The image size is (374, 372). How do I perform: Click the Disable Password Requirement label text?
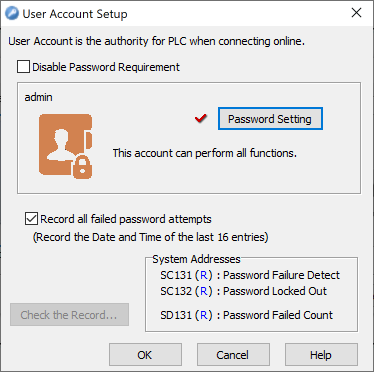coord(106,67)
